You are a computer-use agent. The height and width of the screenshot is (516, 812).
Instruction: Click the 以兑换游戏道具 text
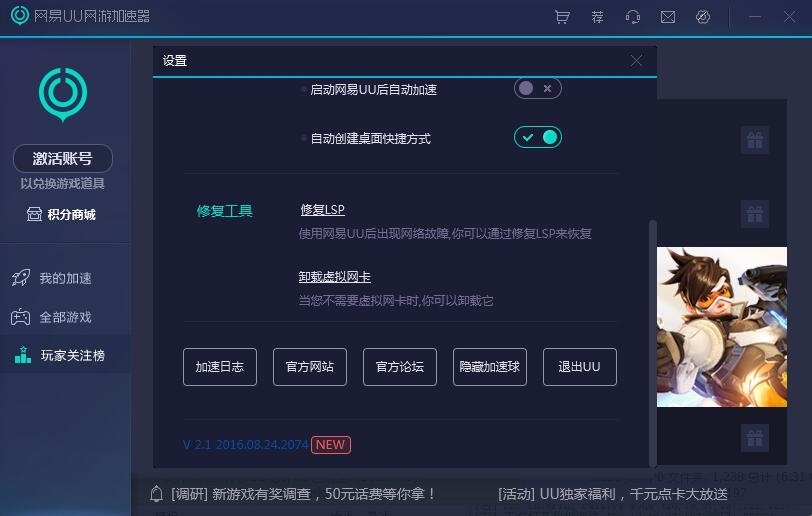(x=63, y=183)
